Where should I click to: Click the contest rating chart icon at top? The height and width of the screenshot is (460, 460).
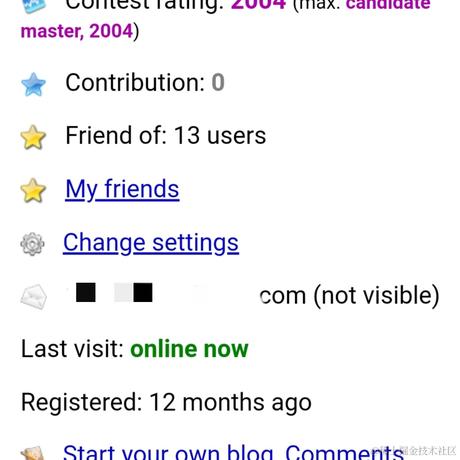(x=33, y=6)
